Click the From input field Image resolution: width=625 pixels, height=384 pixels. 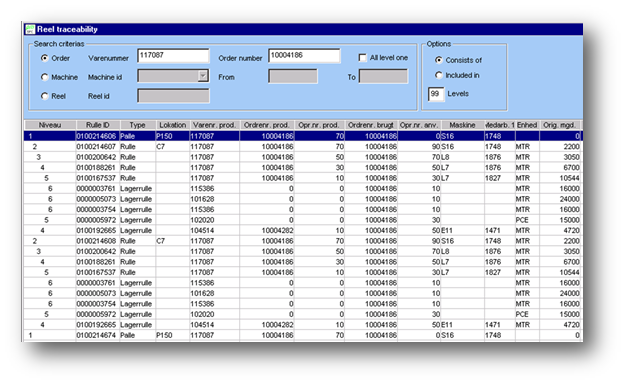293,76
